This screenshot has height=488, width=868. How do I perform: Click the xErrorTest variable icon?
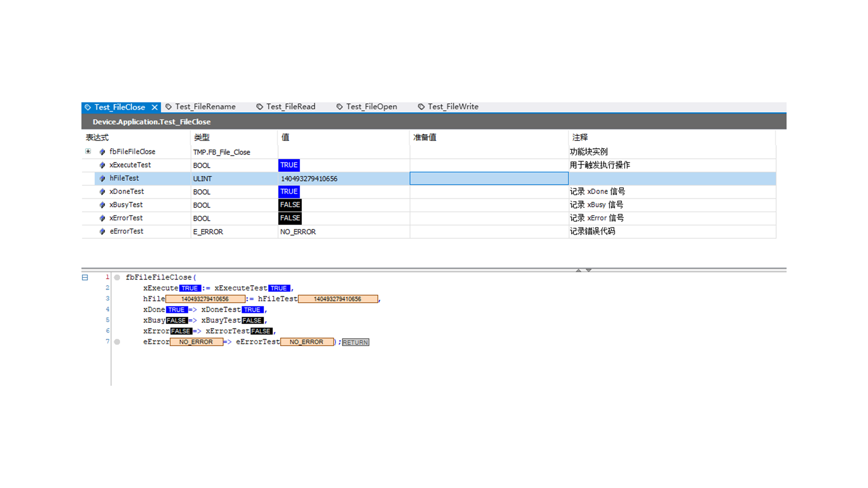(x=102, y=218)
